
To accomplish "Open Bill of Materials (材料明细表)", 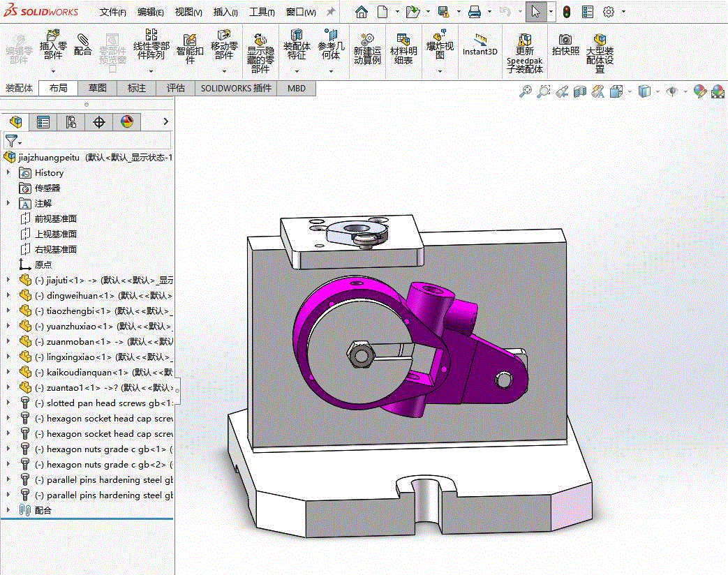I will click(x=403, y=49).
